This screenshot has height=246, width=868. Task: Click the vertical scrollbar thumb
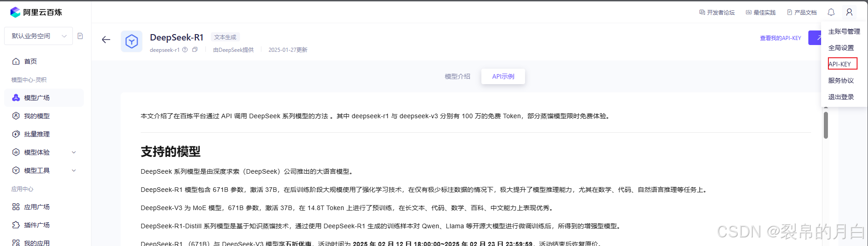point(826,125)
